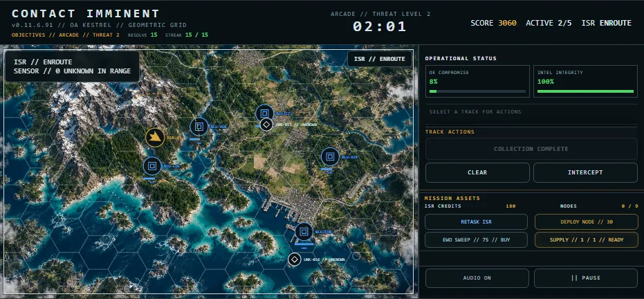Image resolution: width=644 pixels, height=299 pixels.
Task: Click the SENSOR // 0 UNKNOWN IN RANGE readout
Action: (x=72, y=71)
